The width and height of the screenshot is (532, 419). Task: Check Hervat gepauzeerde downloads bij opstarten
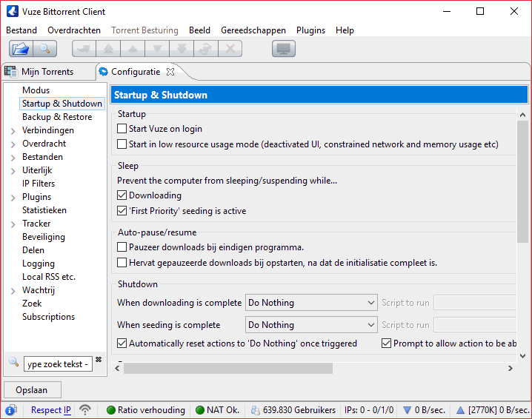pyautogui.click(x=122, y=263)
